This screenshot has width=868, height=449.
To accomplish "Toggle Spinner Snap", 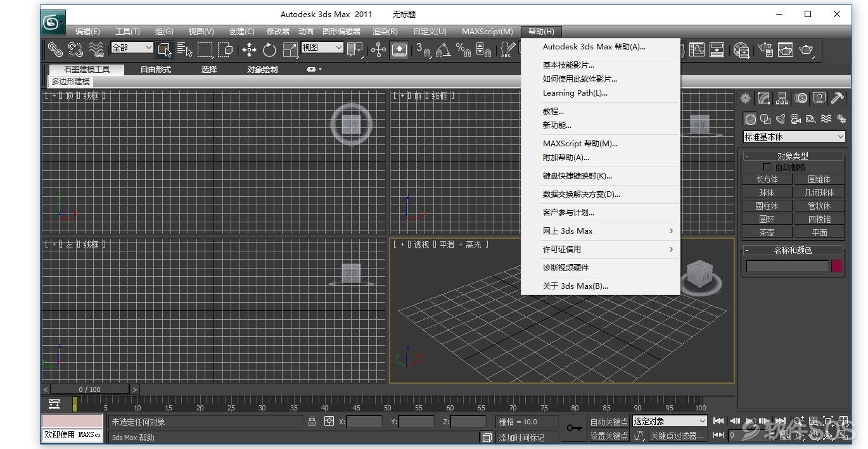I will (x=483, y=49).
